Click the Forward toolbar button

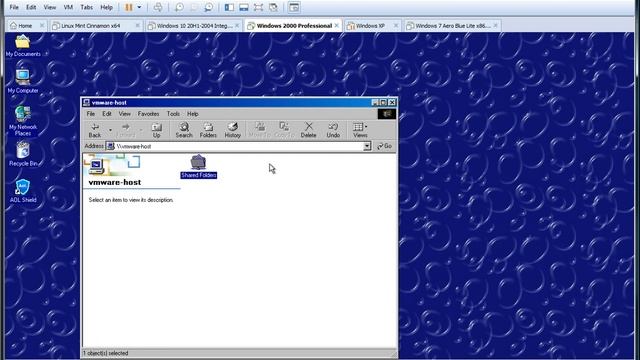tap(126, 130)
